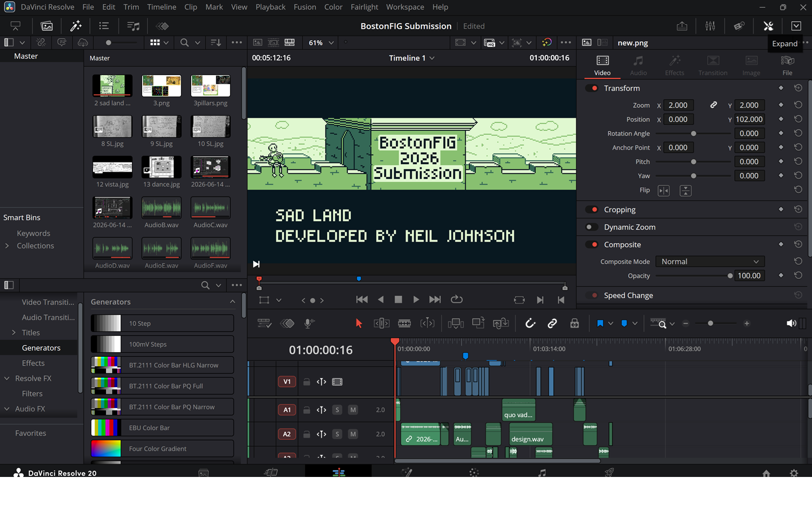Toggle Loop playback button
This screenshot has width=812, height=508.
point(457,300)
